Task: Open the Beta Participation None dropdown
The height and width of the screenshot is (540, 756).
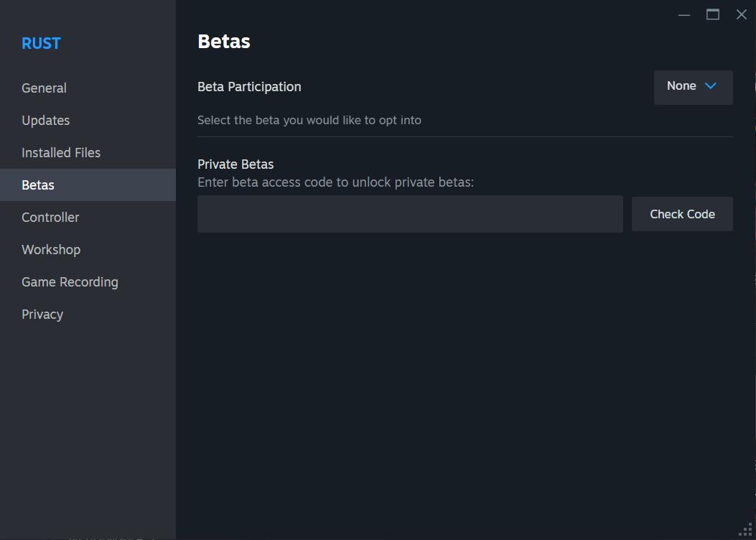Action: tap(693, 88)
